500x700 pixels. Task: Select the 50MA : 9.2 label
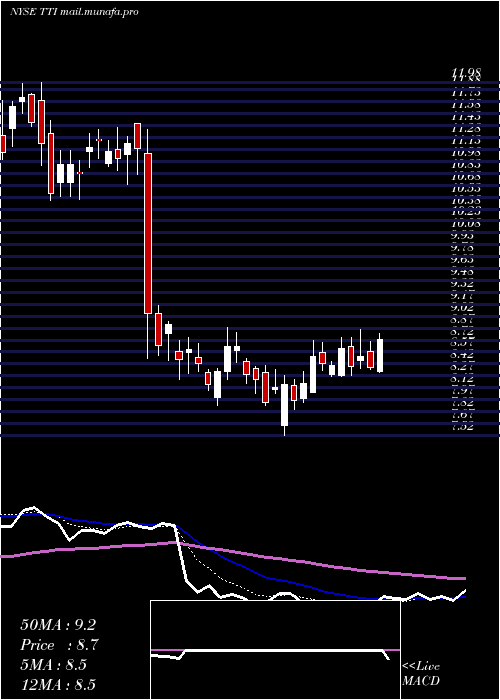pos(58,625)
